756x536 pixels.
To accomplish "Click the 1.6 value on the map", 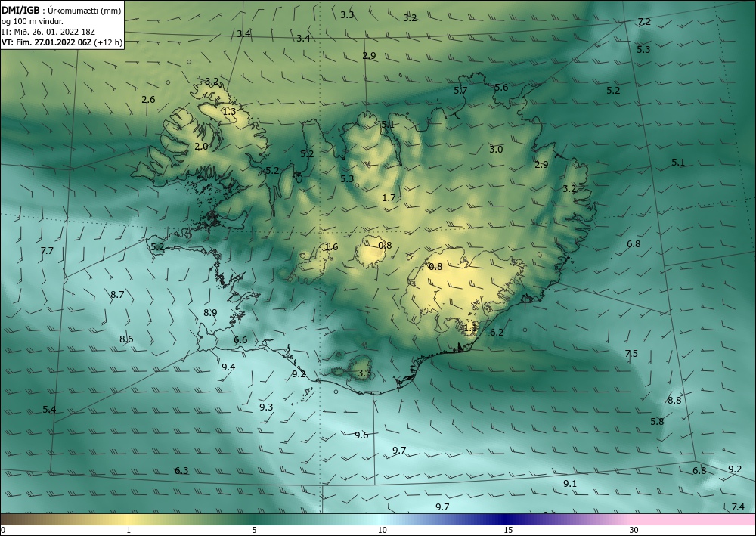I will tap(331, 247).
